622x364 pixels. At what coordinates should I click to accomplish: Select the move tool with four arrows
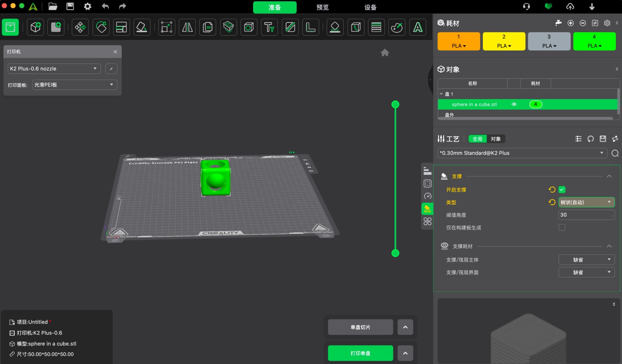[80, 27]
